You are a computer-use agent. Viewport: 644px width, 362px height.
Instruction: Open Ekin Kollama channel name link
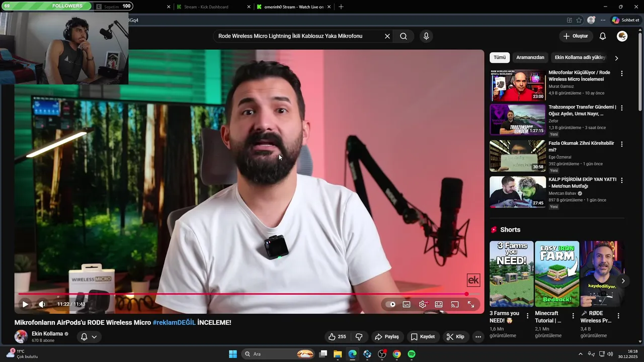[x=47, y=333]
